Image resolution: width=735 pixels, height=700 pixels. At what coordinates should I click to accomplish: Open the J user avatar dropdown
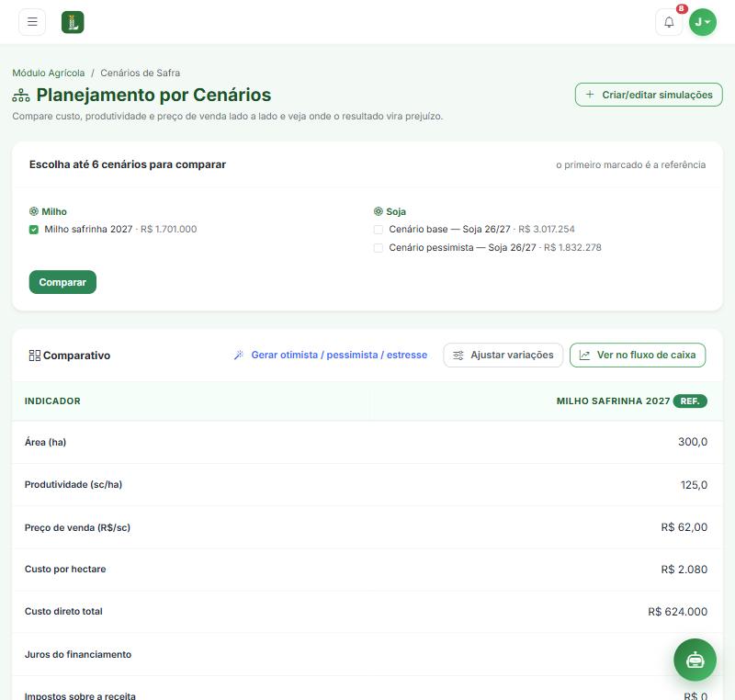[702, 22]
